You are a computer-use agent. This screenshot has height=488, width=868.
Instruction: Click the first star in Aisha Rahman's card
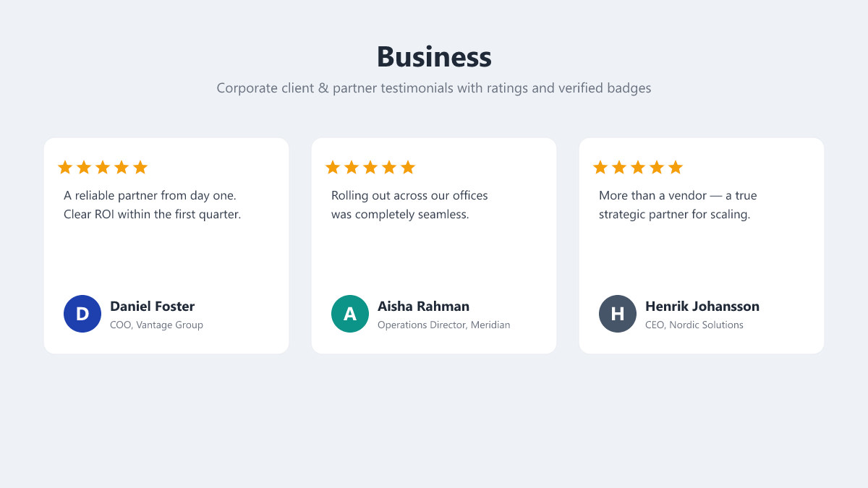(333, 168)
